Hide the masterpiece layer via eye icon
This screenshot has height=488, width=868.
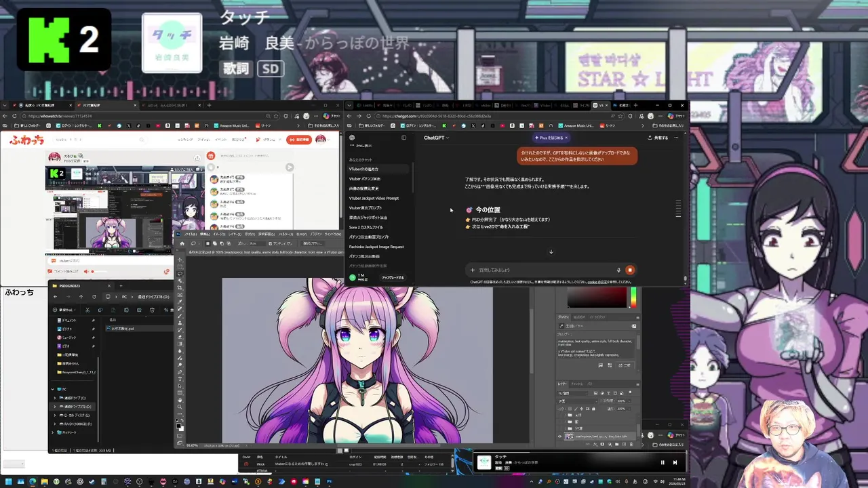click(559, 436)
